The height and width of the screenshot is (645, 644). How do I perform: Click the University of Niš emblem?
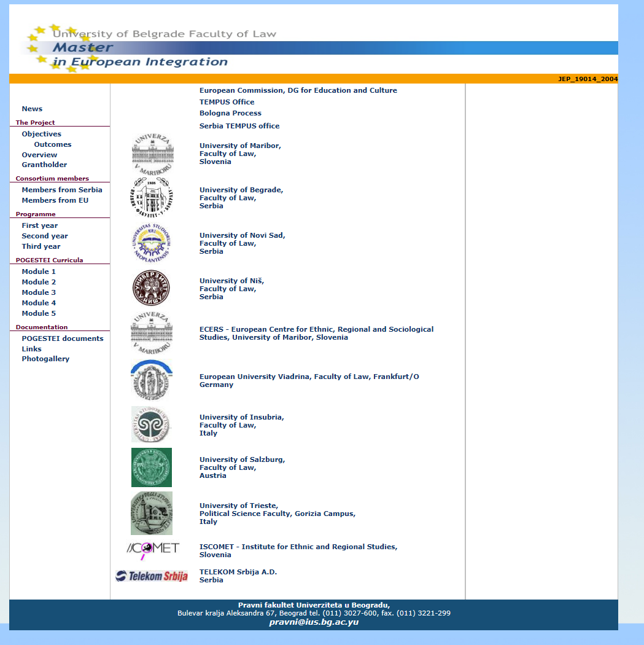[152, 288]
